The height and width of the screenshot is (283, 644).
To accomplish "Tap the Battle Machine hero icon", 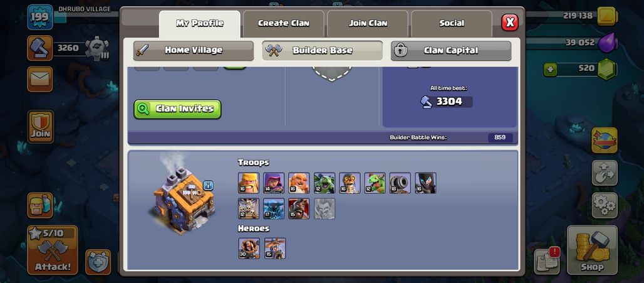I will pos(249,248).
